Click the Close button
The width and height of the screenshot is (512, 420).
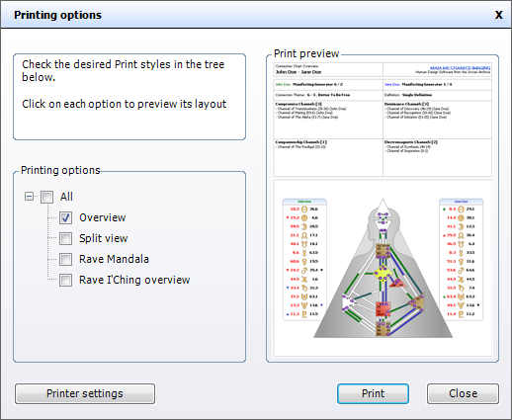(463, 393)
